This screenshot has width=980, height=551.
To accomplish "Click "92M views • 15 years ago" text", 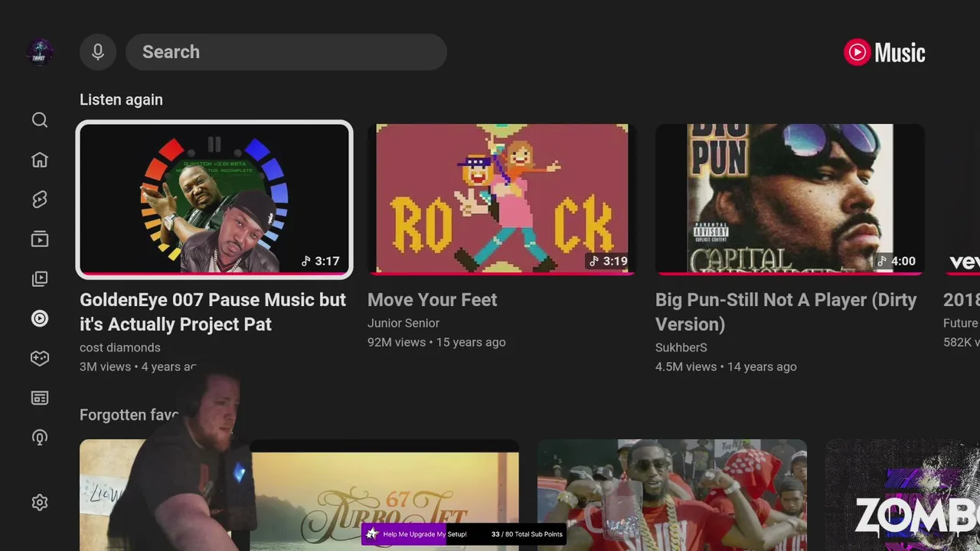I will tap(436, 342).
